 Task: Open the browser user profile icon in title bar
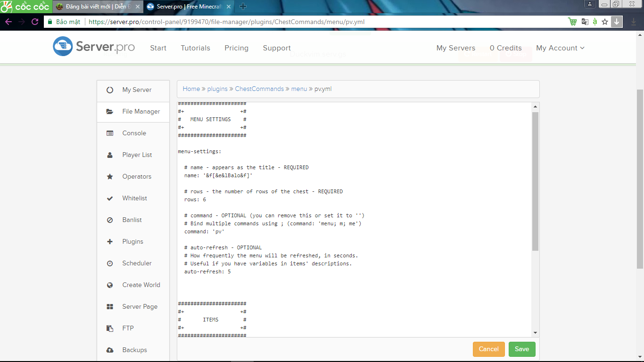pyautogui.click(x=590, y=4)
